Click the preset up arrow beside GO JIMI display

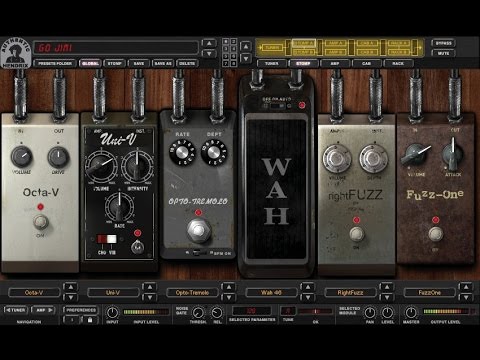coord(209,43)
